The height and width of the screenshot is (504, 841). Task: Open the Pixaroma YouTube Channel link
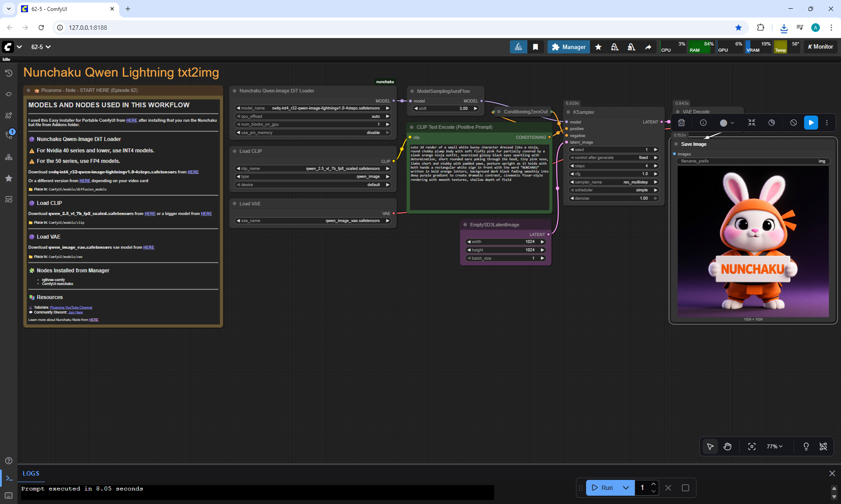click(71, 307)
